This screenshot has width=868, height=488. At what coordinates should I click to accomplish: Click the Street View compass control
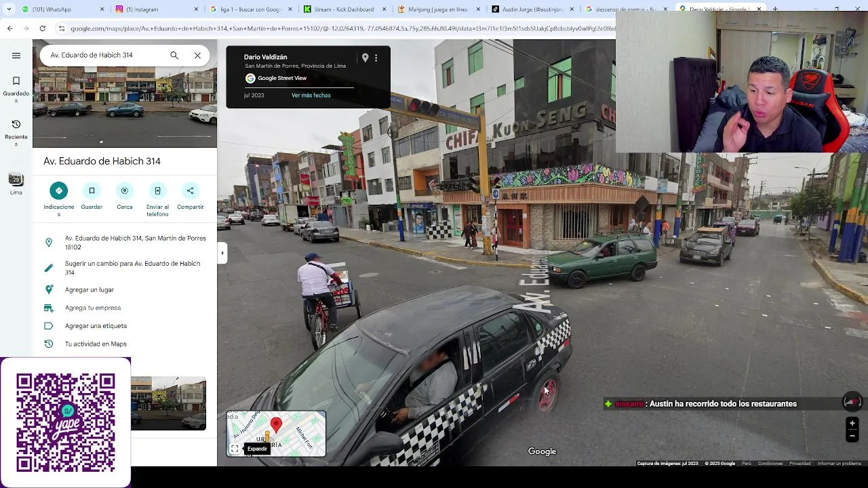pyautogui.click(x=852, y=403)
